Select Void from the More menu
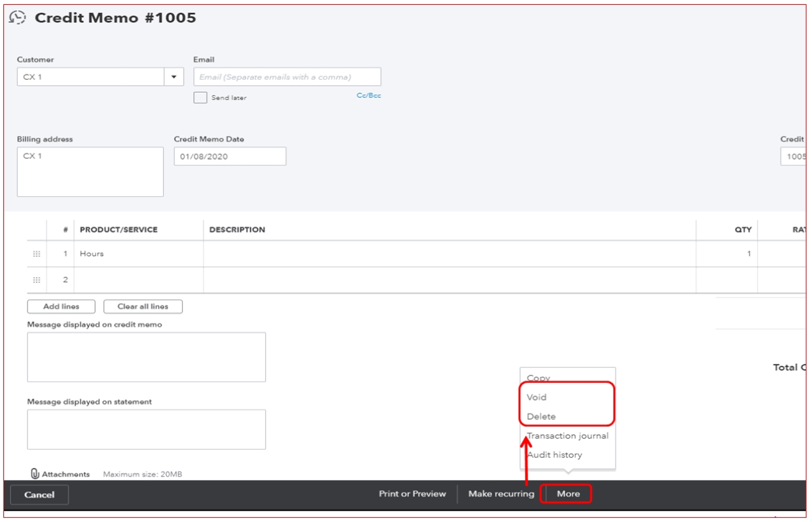The image size is (812, 522). coord(537,397)
